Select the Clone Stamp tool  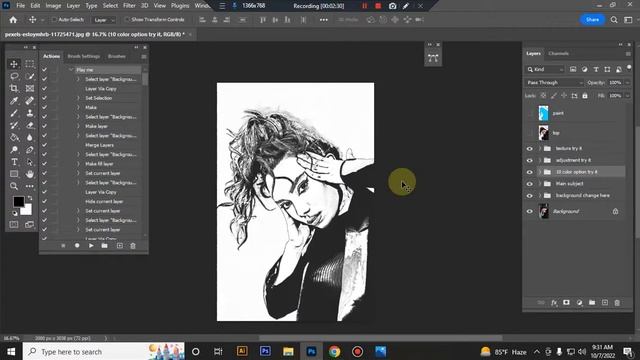pos(30,113)
